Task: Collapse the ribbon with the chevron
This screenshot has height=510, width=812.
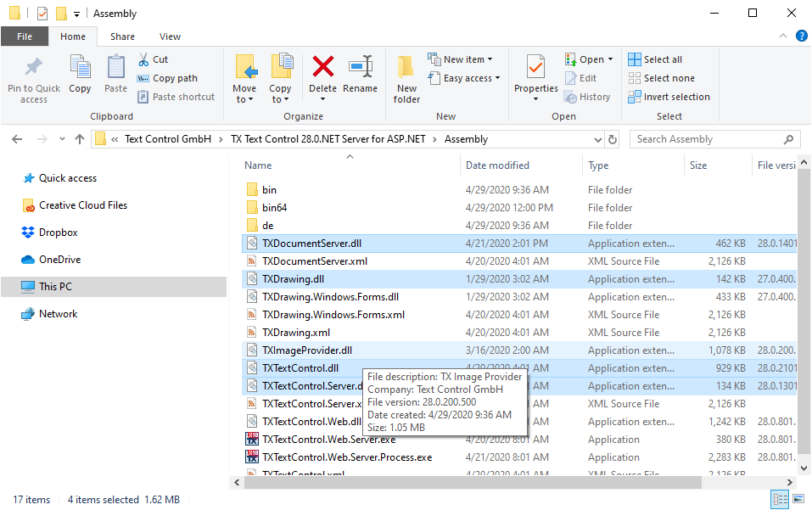Action: (x=783, y=36)
